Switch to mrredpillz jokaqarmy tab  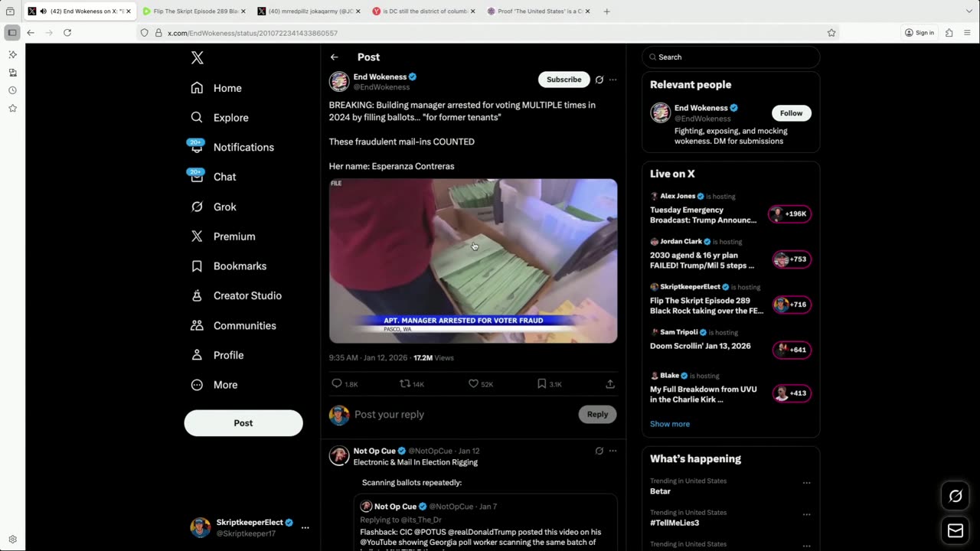click(x=309, y=11)
